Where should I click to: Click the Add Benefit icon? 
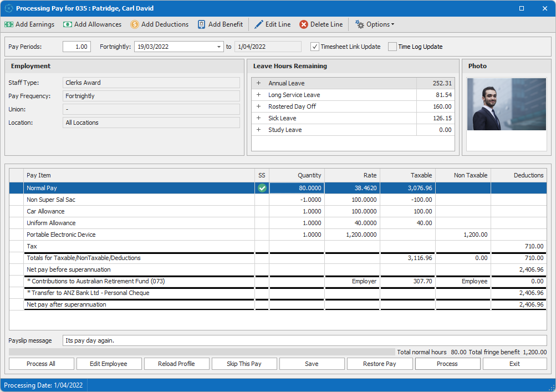[201, 24]
